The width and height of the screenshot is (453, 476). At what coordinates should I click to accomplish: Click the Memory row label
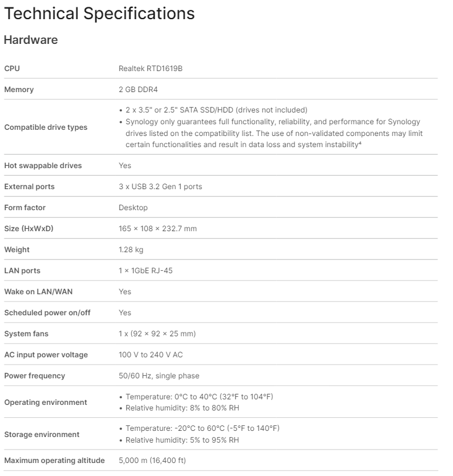[x=19, y=90]
